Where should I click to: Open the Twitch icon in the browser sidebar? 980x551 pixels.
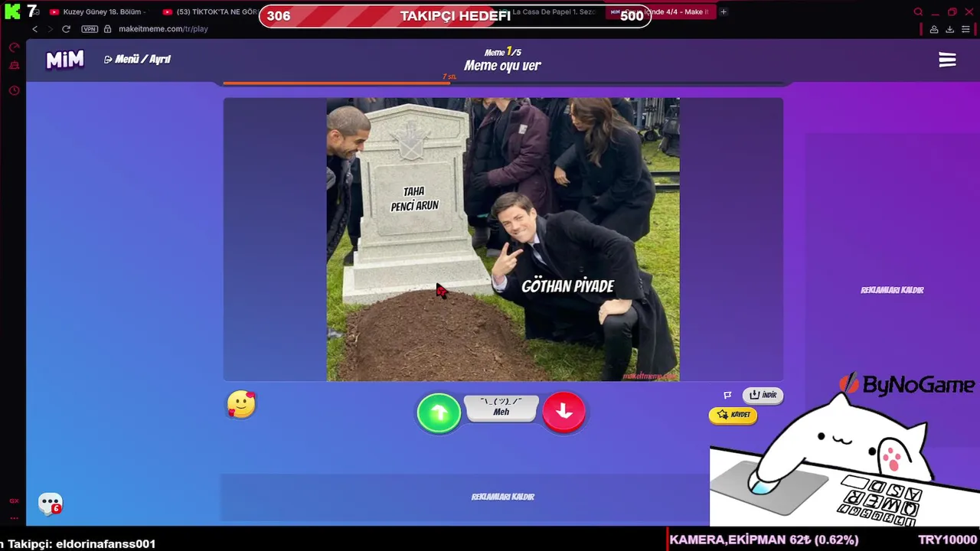(14, 67)
